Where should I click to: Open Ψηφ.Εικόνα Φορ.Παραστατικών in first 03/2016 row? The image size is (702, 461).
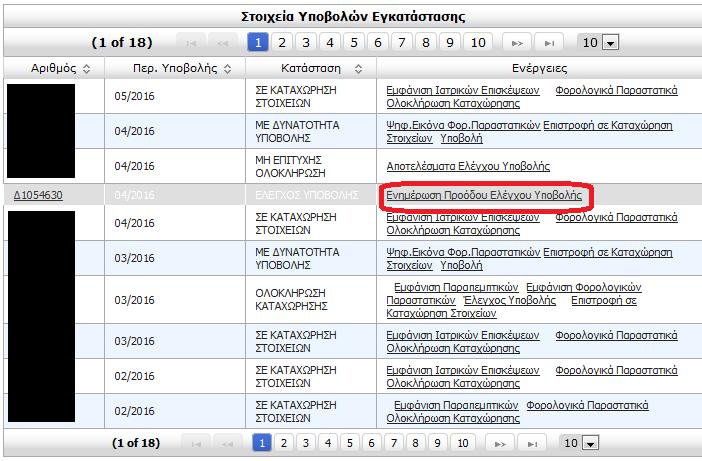coord(463,252)
